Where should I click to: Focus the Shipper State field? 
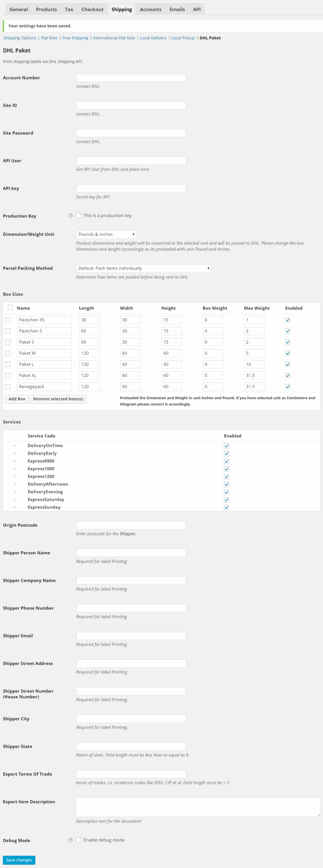[x=131, y=746]
